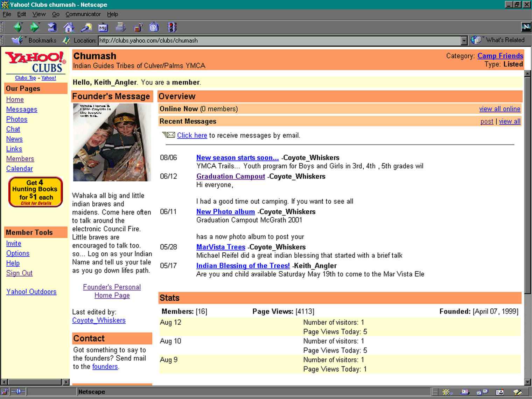
Task: Open Indian Blessing of the Trees message
Action: tap(243, 266)
